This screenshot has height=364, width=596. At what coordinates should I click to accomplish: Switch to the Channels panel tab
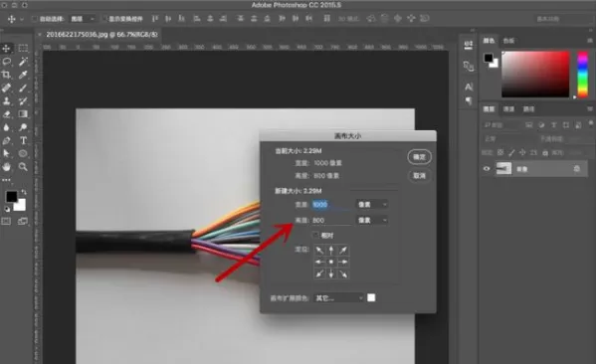click(x=508, y=109)
